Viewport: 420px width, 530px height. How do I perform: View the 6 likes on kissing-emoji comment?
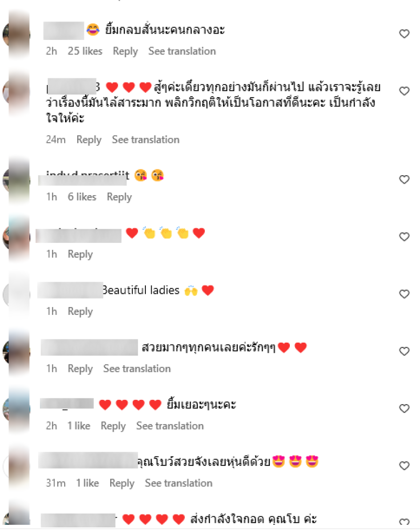point(82,197)
